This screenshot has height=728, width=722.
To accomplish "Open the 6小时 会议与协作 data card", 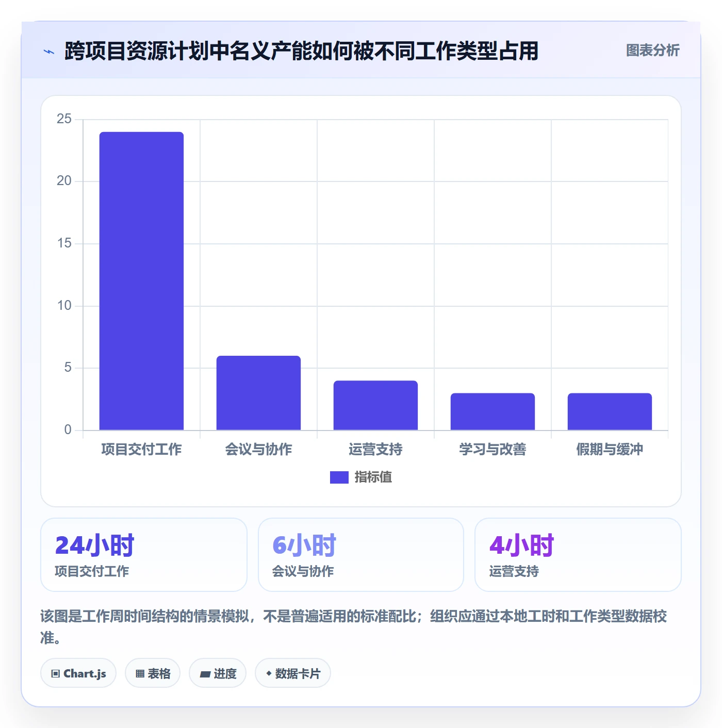I will click(x=361, y=555).
